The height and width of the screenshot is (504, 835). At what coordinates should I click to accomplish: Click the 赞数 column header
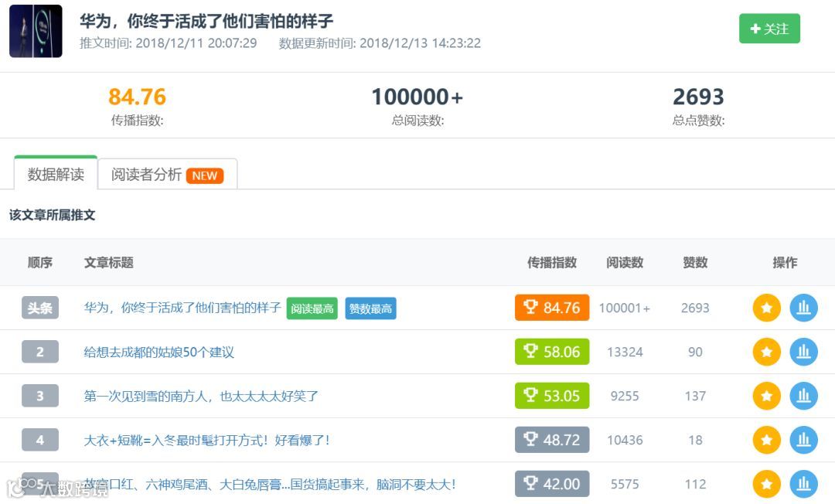click(x=695, y=262)
